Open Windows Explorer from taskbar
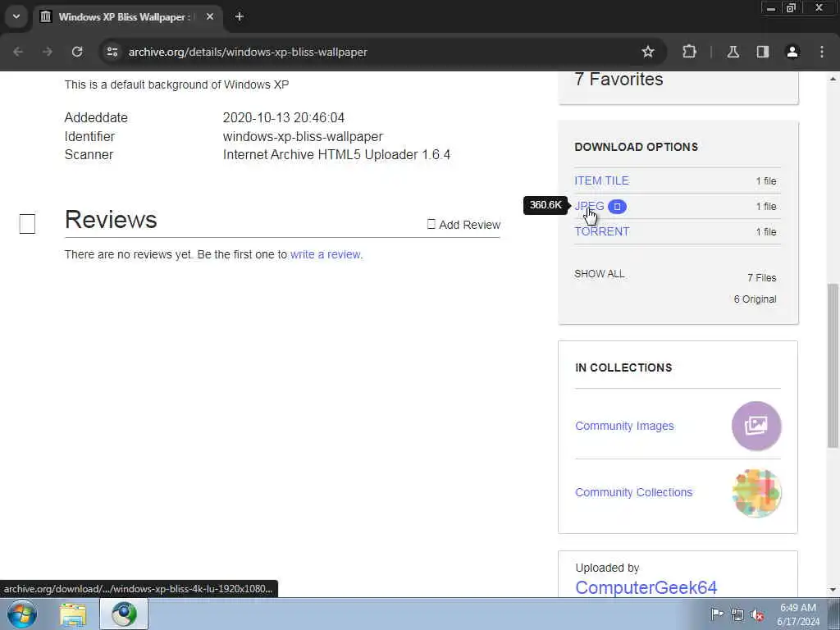Screen dimensions: 840x630 click(73, 614)
